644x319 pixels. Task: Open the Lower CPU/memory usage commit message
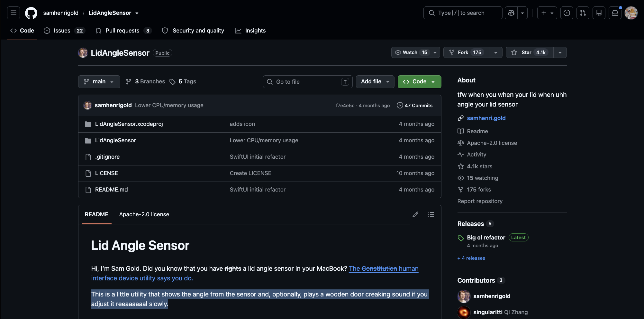click(169, 105)
